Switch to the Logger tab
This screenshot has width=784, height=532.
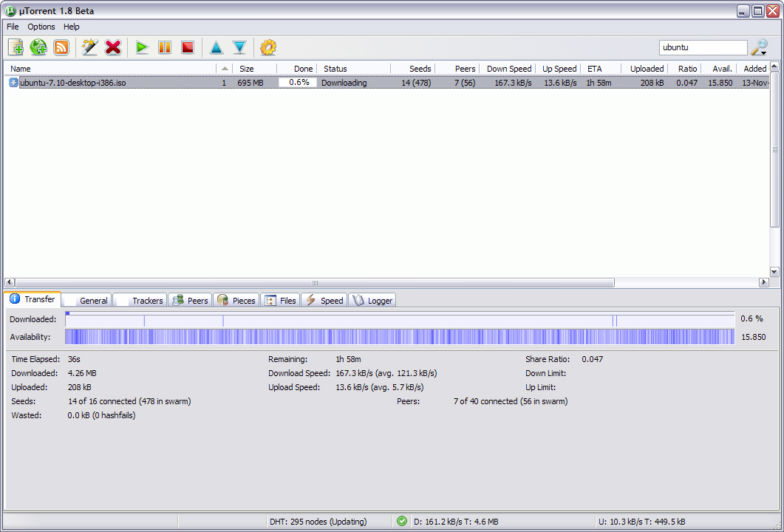tap(372, 301)
